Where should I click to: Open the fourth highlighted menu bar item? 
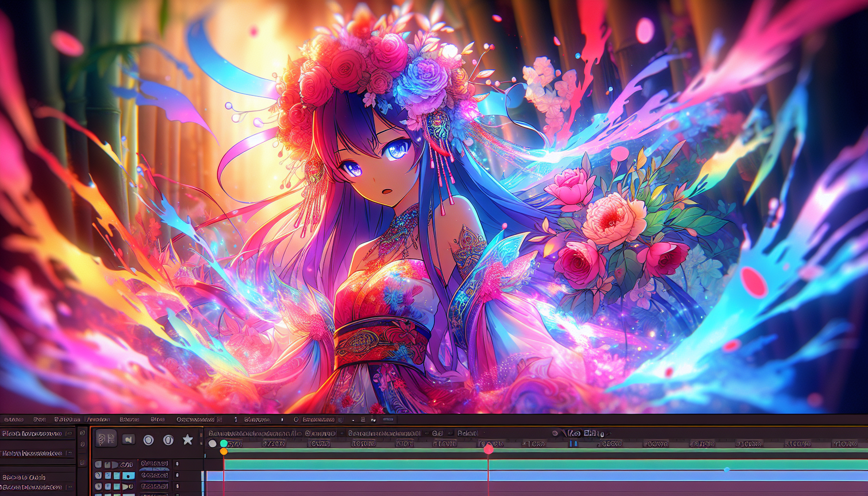[98, 419]
